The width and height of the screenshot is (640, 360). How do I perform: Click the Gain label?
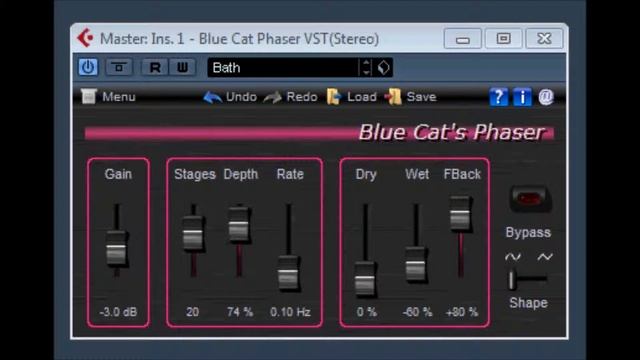pyautogui.click(x=118, y=174)
